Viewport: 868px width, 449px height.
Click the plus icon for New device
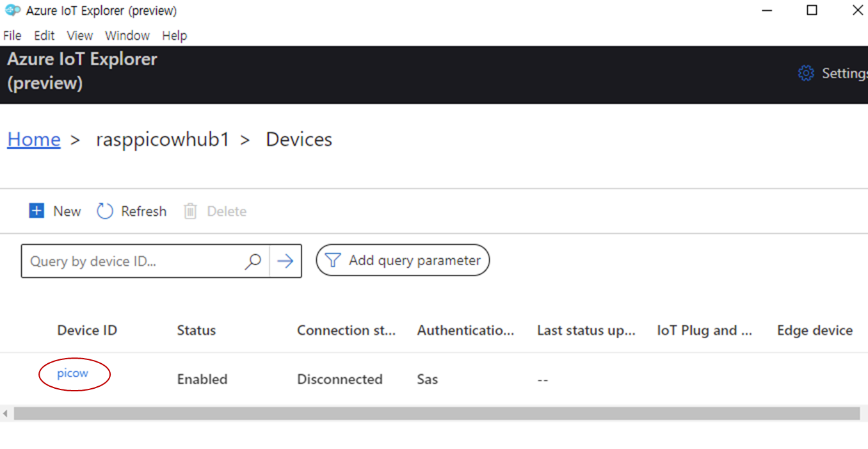pyautogui.click(x=37, y=211)
